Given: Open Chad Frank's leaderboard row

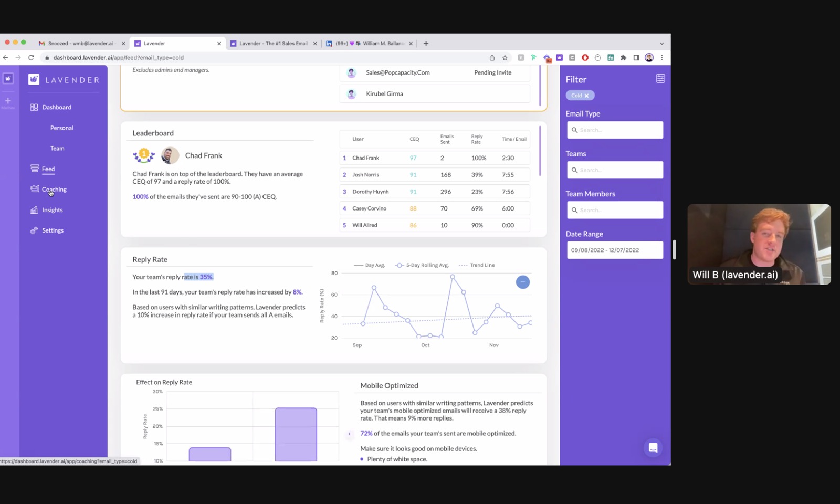Looking at the screenshot, I should 434,158.
